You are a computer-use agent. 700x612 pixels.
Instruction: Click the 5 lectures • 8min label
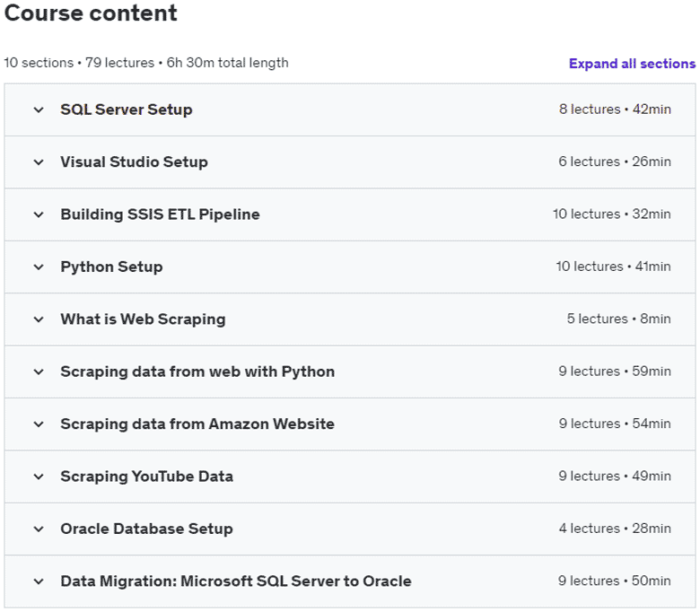[x=618, y=319]
